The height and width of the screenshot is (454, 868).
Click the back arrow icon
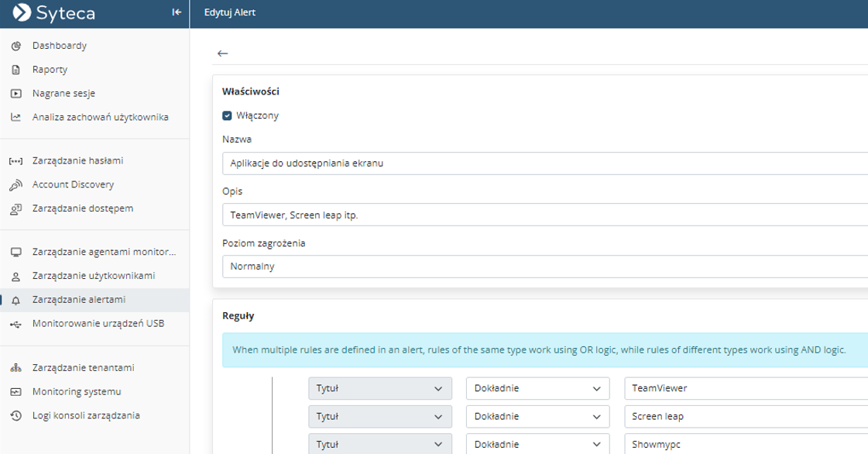pos(223,53)
